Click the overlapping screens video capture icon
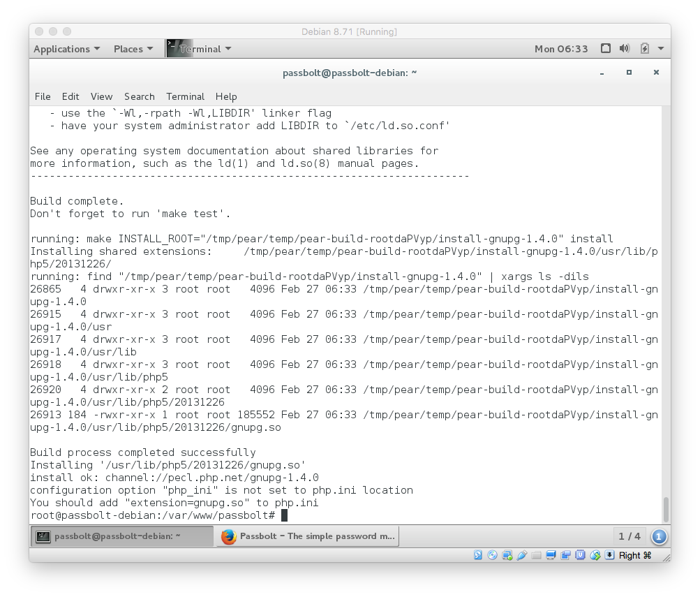Viewport: 700px width, 597px height. tap(565, 555)
